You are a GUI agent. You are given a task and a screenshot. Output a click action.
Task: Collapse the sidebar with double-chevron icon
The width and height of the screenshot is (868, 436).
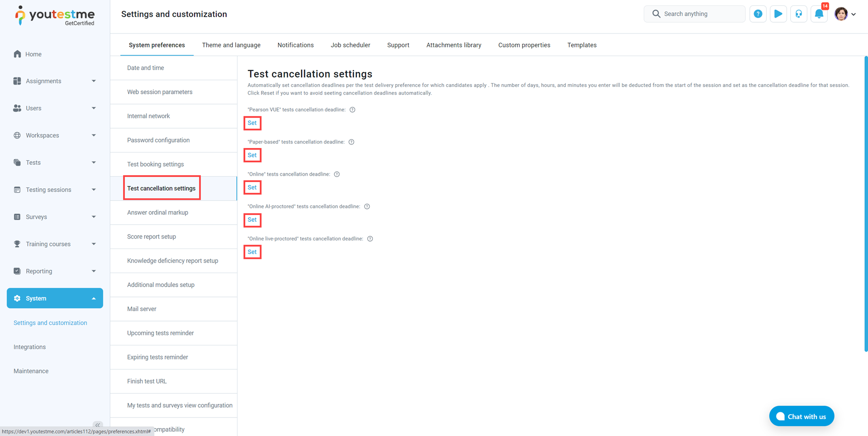[97, 425]
